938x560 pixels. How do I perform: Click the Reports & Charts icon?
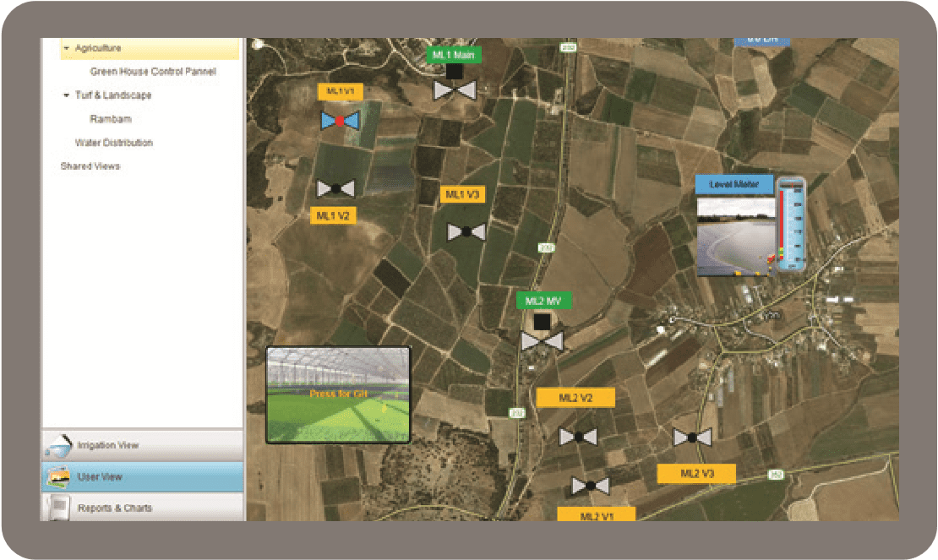coord(58,508)
